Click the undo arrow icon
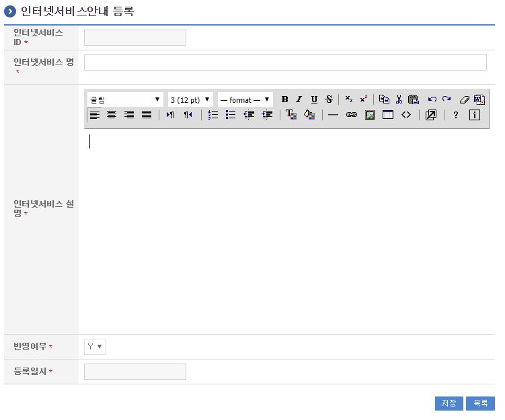 432,99
